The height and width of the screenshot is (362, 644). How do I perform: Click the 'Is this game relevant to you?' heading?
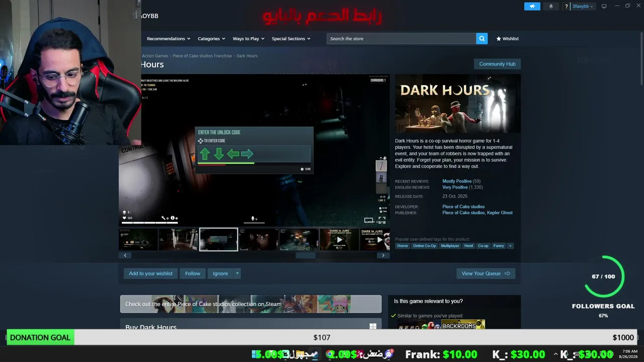click(x=428, y=301)
